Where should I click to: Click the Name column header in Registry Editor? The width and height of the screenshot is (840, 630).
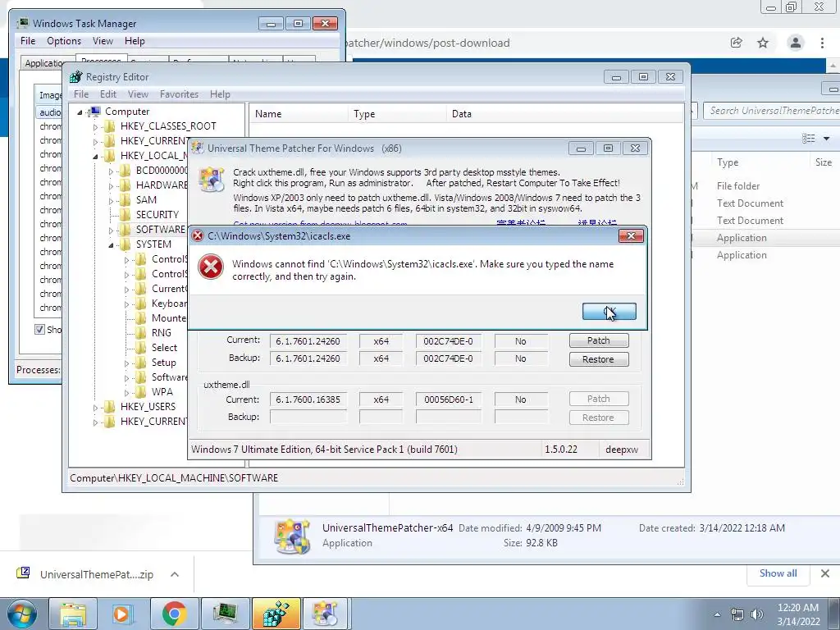point(299,114)
